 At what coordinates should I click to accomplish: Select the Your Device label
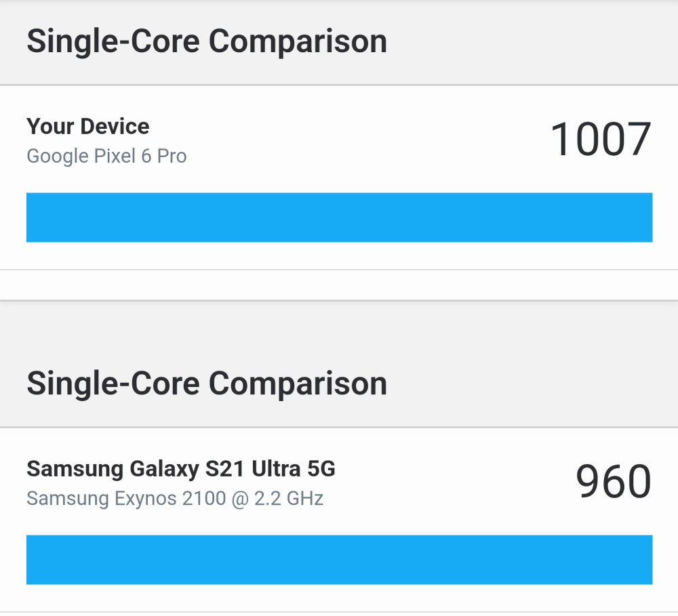tap(88, 127)
